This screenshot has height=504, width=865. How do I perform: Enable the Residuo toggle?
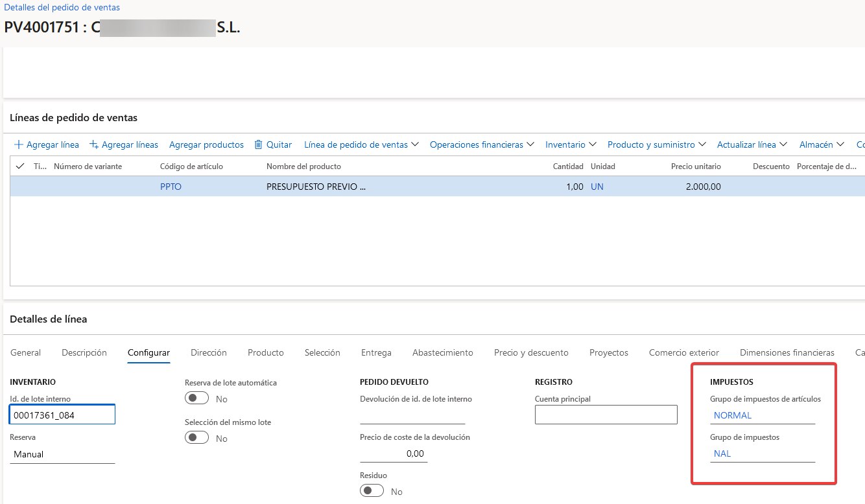click(372, 491)
